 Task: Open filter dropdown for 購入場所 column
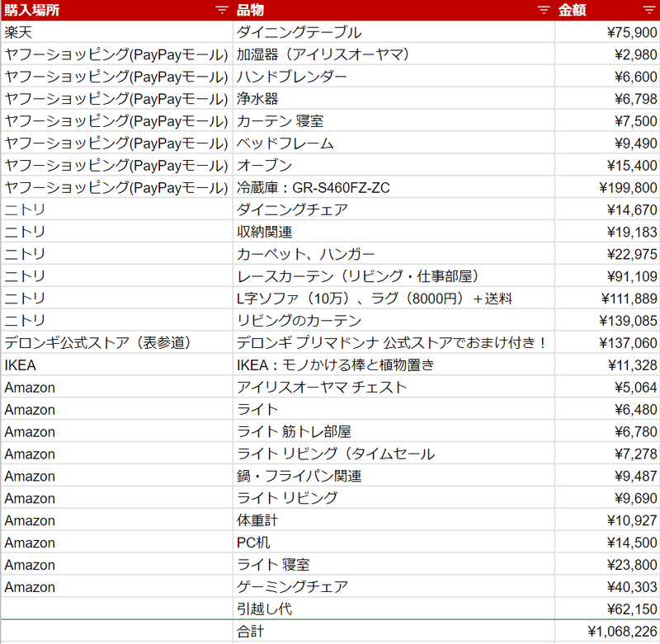pos(221,10)
